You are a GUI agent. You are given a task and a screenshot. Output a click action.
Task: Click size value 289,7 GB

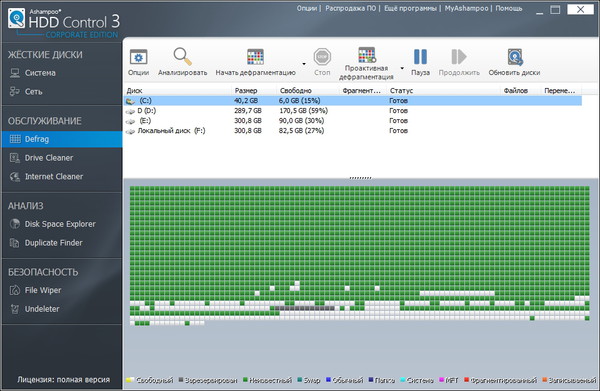(248, 111)
